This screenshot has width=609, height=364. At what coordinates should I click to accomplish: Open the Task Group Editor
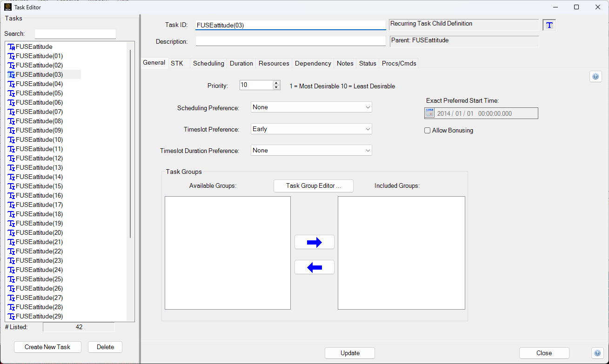pyautogui.click(x=313, y=185)
